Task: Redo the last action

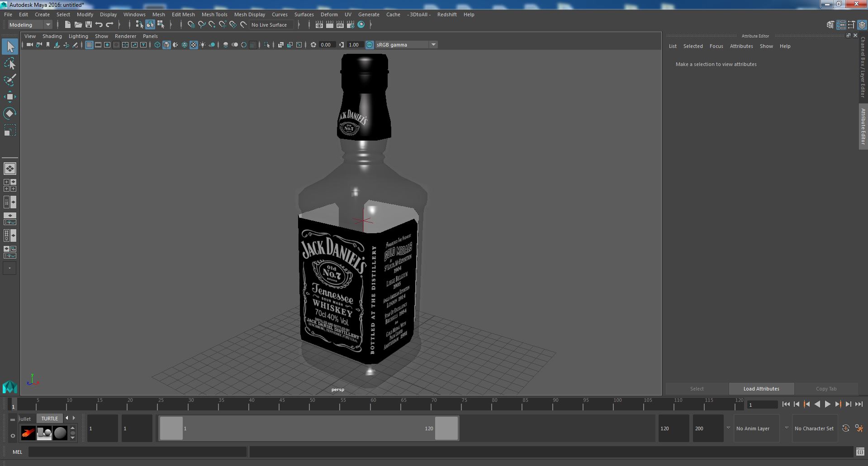Action: click(109, 24)
